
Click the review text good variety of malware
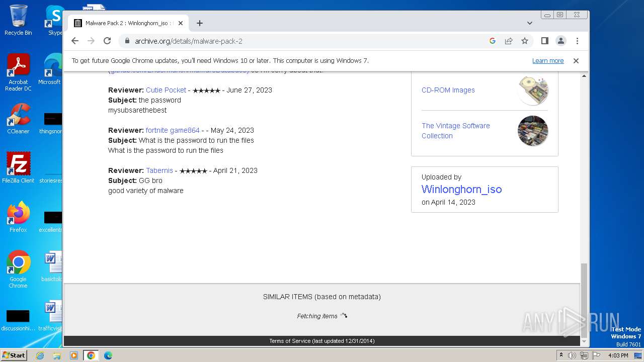pyautogui.click(x=146, y=191)
